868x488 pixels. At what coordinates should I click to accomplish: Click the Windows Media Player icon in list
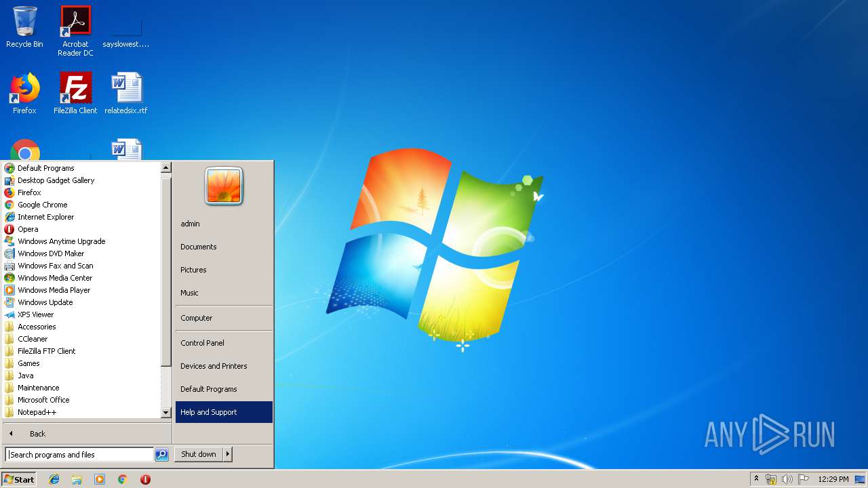click(x=9, y=290)
